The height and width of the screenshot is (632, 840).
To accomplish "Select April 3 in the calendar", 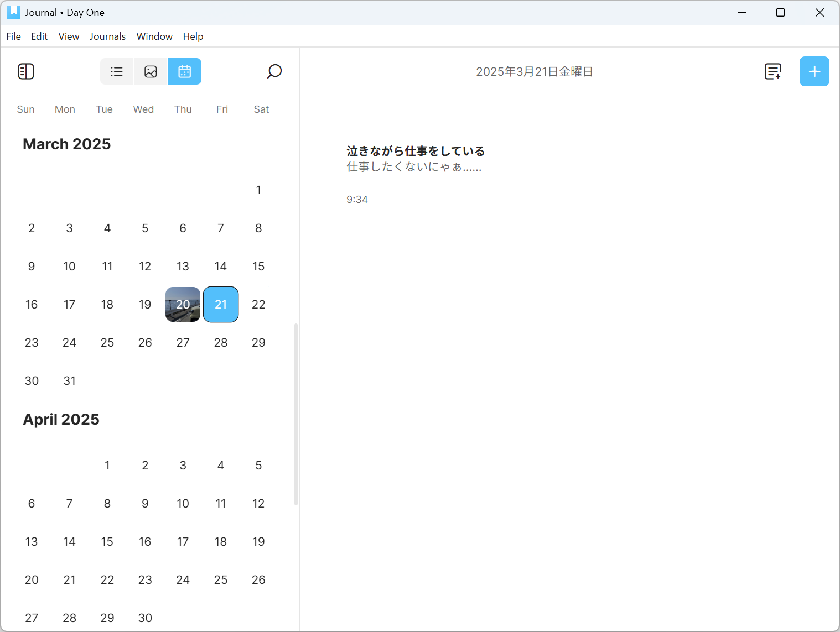I will pos(183,465).
